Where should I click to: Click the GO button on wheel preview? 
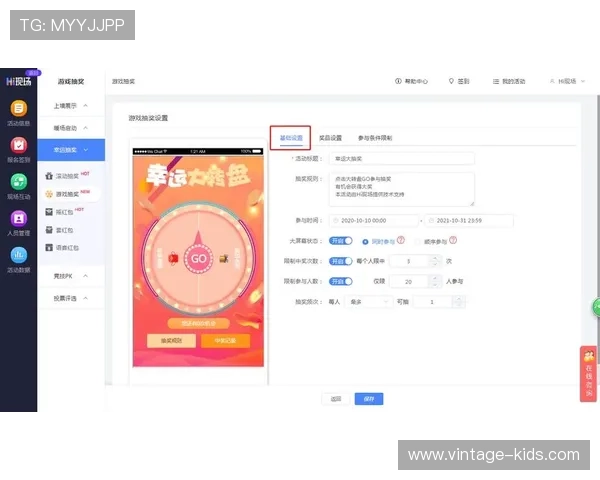coord(198,259)
